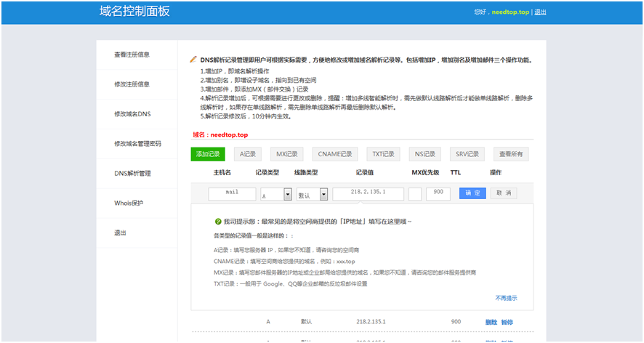
Task: Click the 操作 column header
Action: 496,172
